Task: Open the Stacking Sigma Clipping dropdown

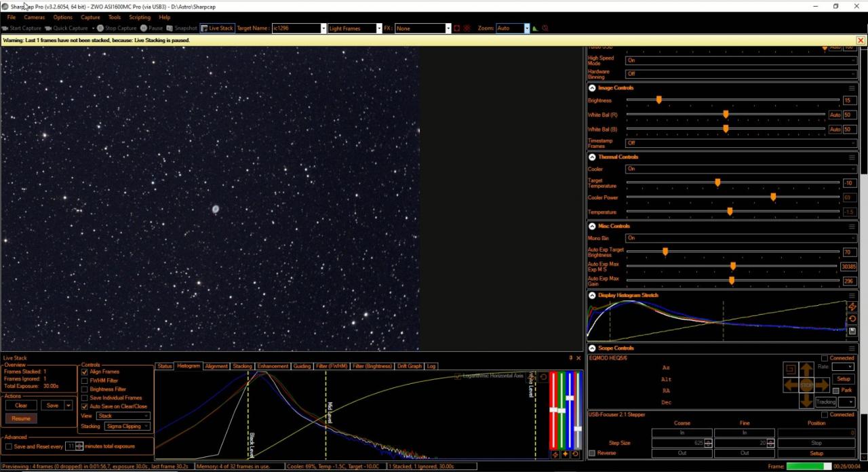Action: (127, 427)
